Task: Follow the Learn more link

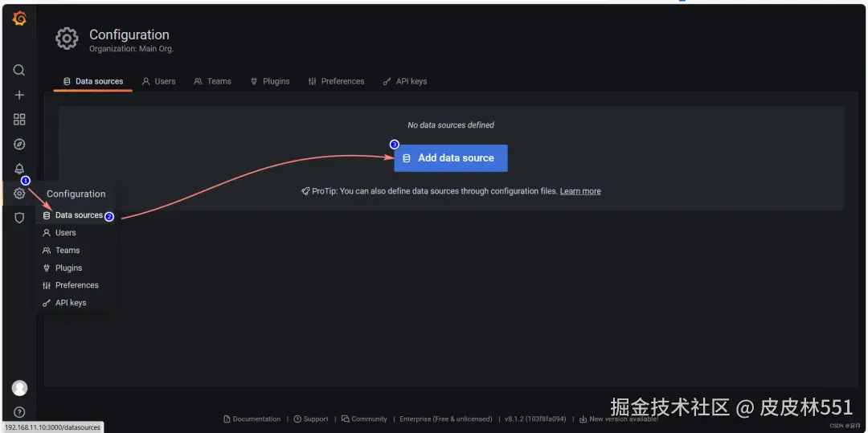Action: click(580, 191)
